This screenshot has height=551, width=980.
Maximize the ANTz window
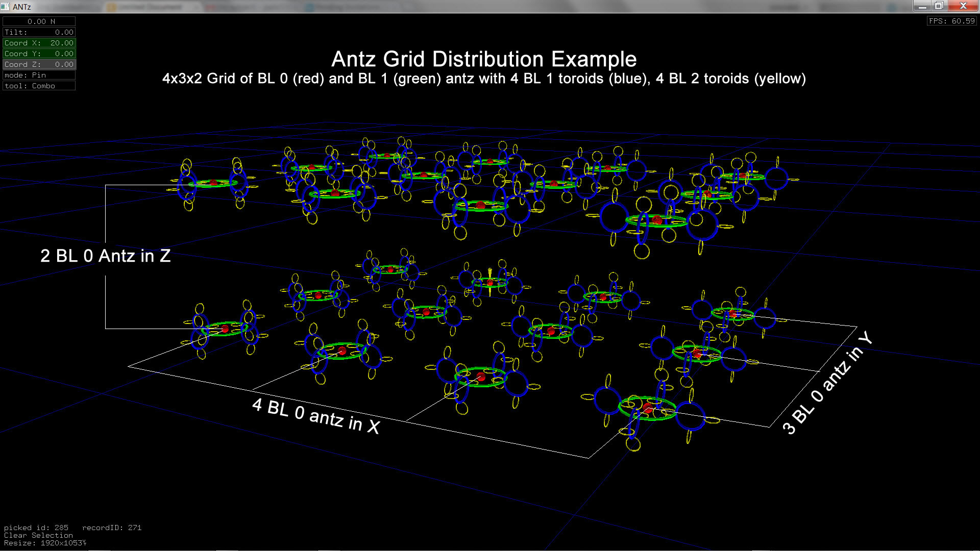939,6
